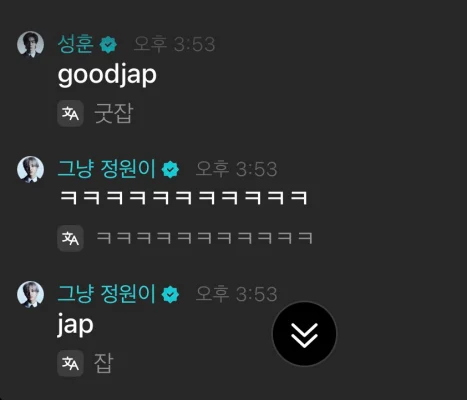The width and height of the screenshot is (467, 400).
Task: Tap the scroll-to-bottom double chevron button
Action: [x=304, y=334]
